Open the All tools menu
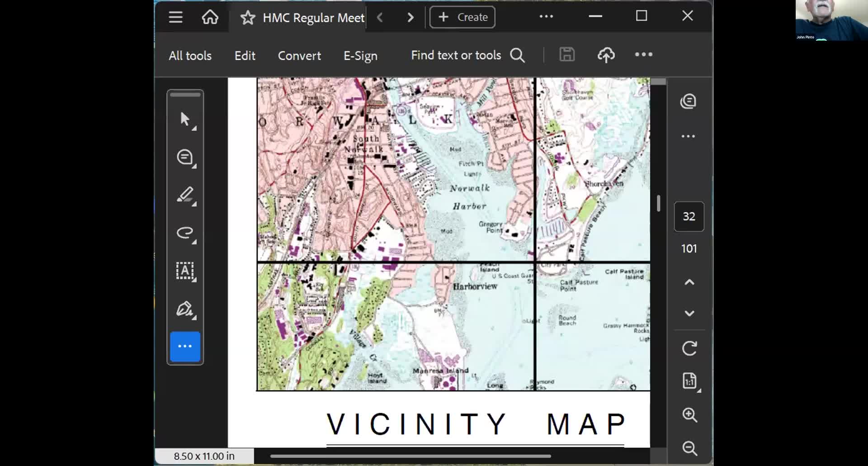Screen dimensions: 868x466 coord(190,56)
